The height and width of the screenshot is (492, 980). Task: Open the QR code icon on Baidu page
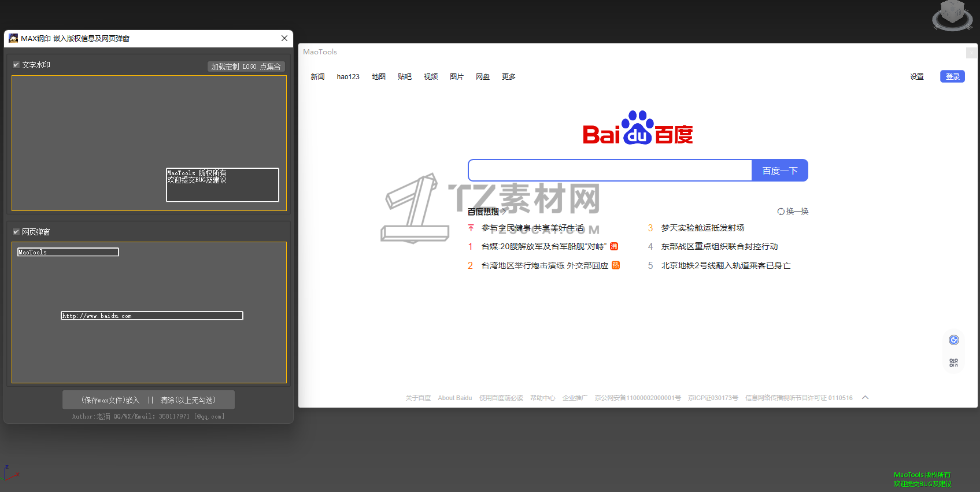953,362
